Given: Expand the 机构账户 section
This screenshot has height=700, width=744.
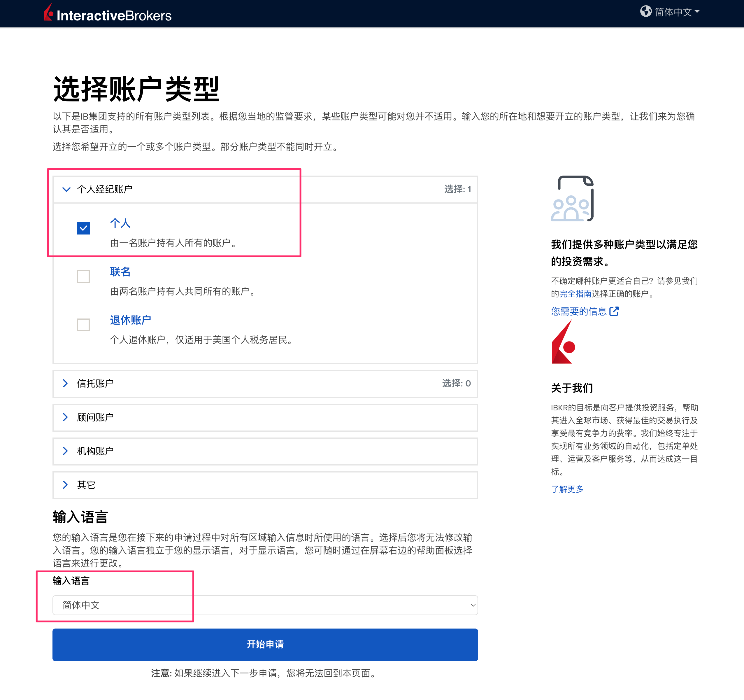Looking at the screenshot, I should click(66, 451).
